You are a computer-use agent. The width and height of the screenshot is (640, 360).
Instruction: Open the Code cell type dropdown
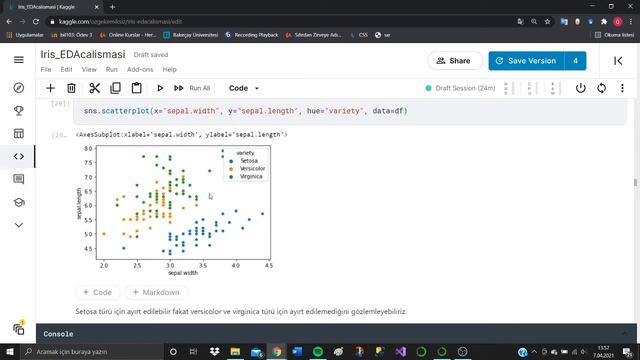(x=244, y=88)
